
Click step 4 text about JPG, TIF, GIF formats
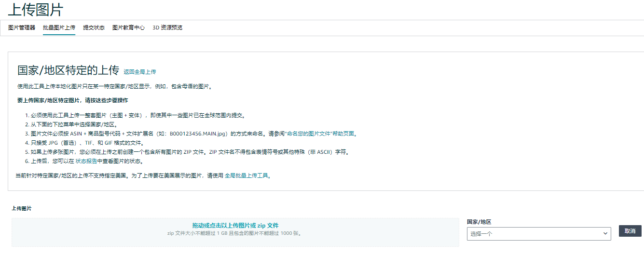87,143
